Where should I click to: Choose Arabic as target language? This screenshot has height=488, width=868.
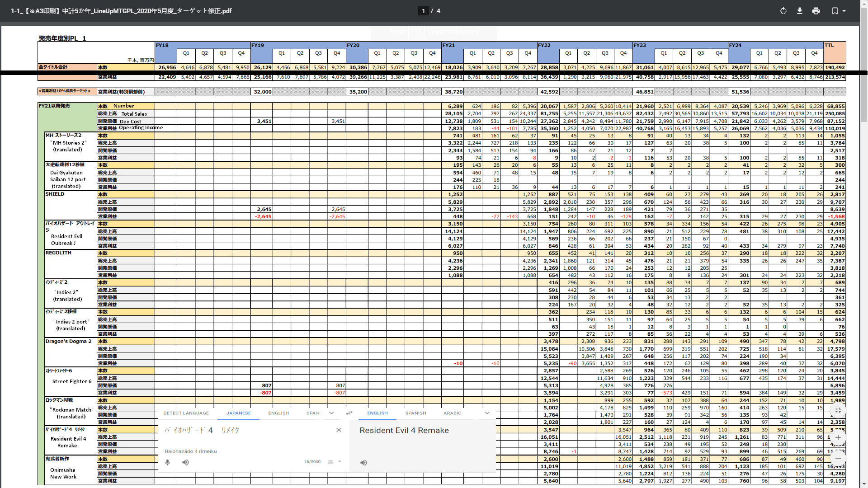pyautogui.click(x=452, y=413)
